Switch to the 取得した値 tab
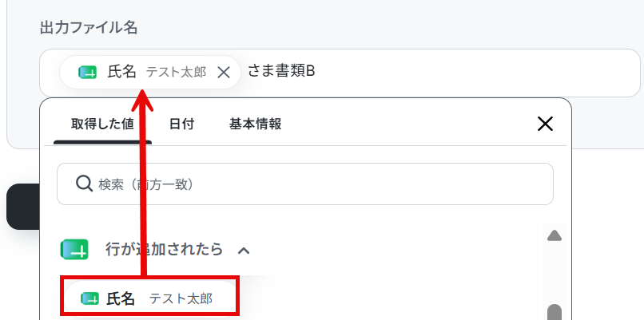Image resolution: width=644 pixels, height=320 pixels. 103,124
